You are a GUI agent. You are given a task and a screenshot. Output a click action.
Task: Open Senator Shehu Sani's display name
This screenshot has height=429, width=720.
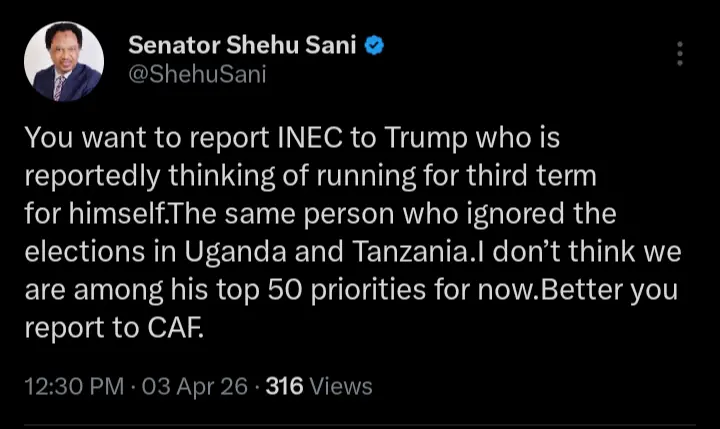point(244,46)
